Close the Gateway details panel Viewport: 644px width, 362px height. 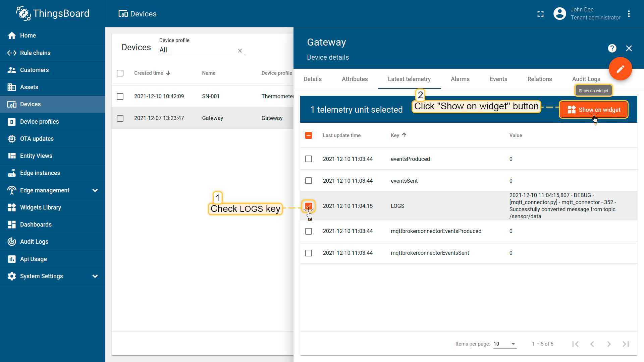[629, 48]
